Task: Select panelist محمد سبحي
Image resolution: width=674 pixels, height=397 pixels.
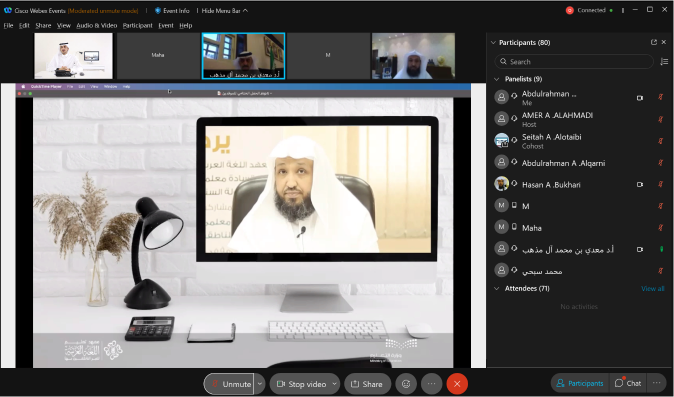Action: 580,271
